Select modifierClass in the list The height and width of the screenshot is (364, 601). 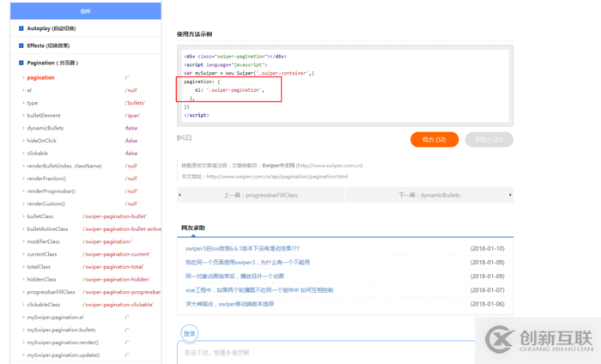[x=43, y=242]
